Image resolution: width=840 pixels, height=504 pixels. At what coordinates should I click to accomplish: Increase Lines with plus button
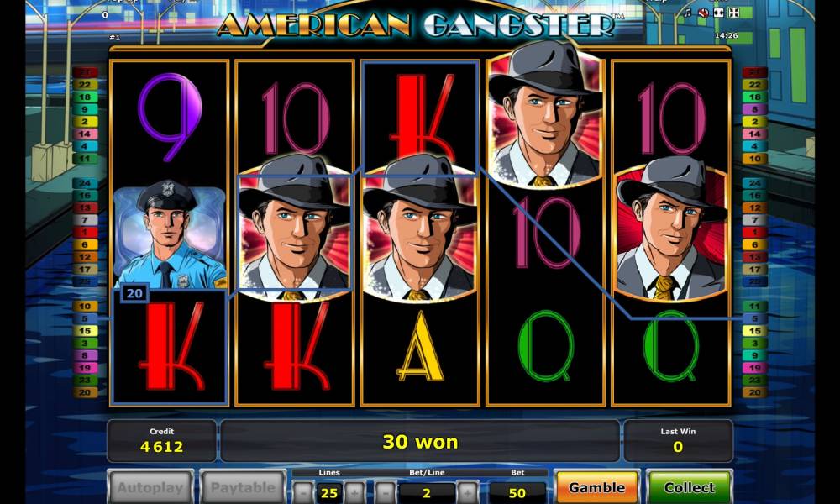(354, 491)
